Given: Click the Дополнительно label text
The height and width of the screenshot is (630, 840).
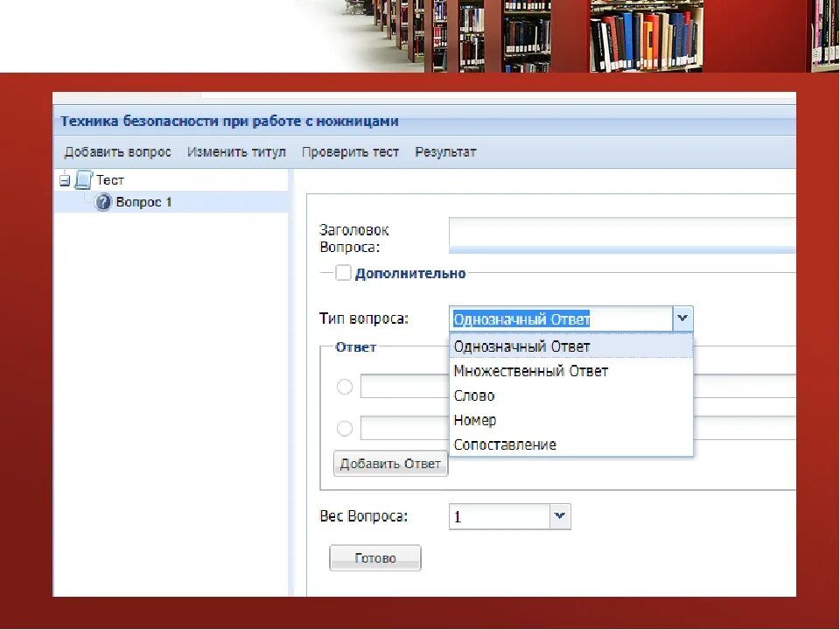Looking at the screenshot, I should point(410,273).
